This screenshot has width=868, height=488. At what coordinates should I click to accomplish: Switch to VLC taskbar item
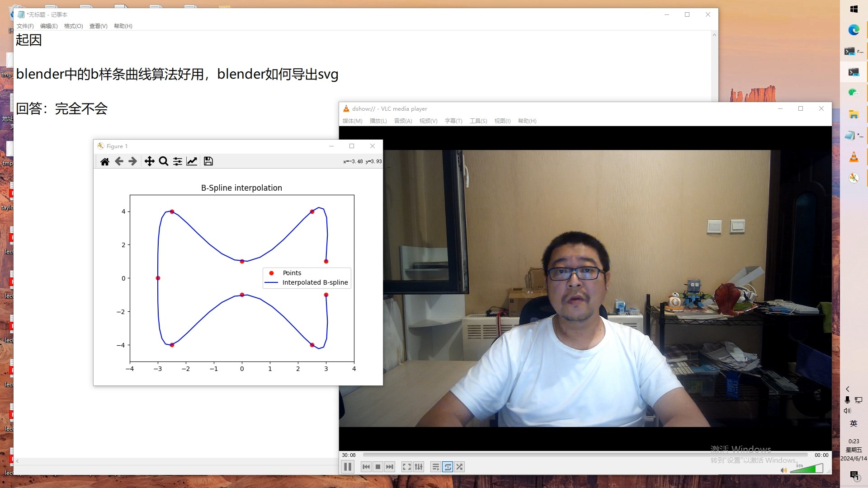click(854, 157)
